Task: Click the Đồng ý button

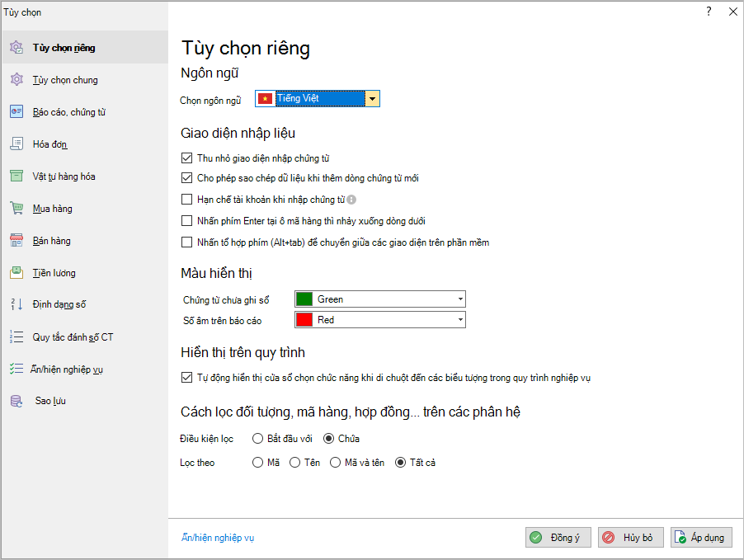Action: (x=558, y=538)
